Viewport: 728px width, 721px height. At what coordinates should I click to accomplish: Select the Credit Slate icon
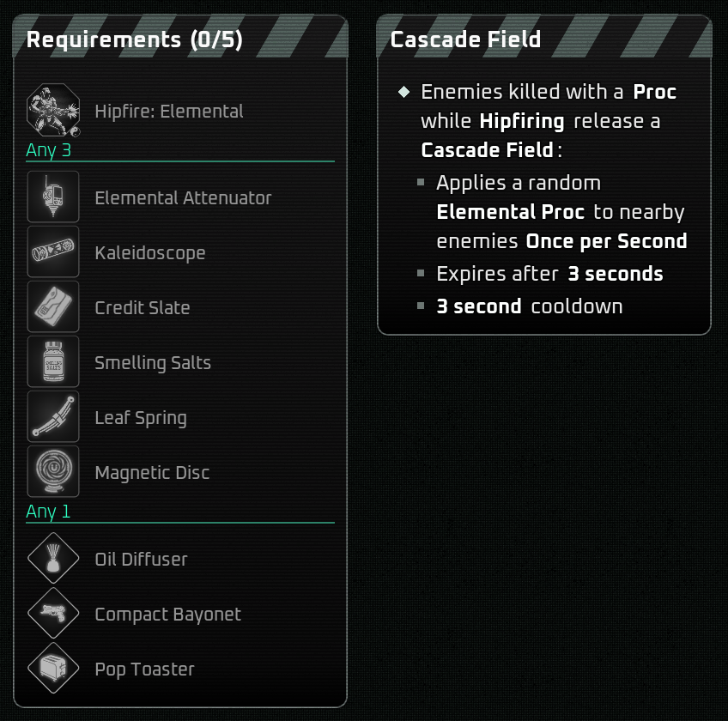coord(53,308)
